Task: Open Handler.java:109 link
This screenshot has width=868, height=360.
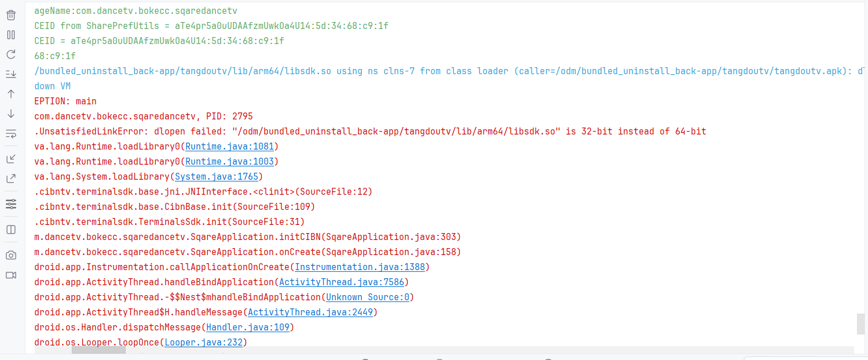Action: [x=248, y=327]
